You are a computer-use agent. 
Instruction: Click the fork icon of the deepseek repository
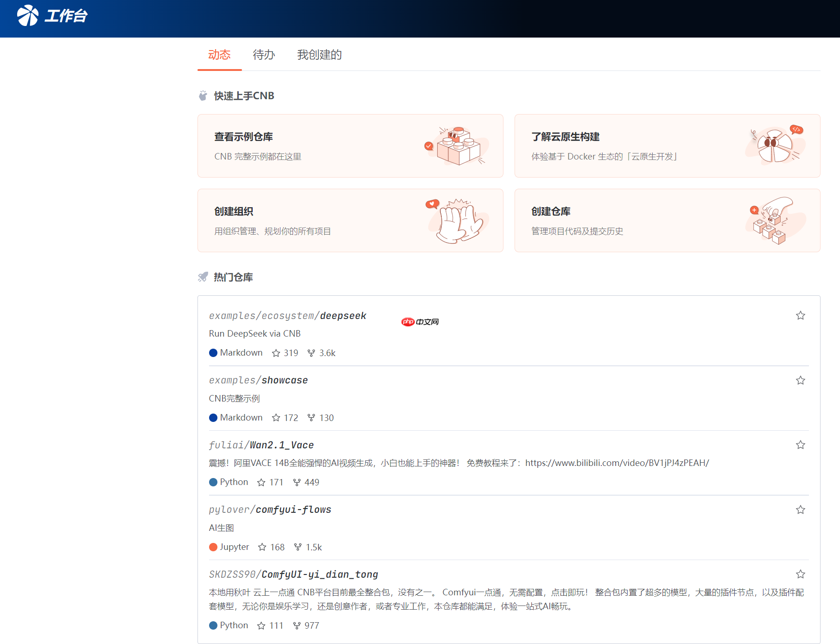pos(311,353)
